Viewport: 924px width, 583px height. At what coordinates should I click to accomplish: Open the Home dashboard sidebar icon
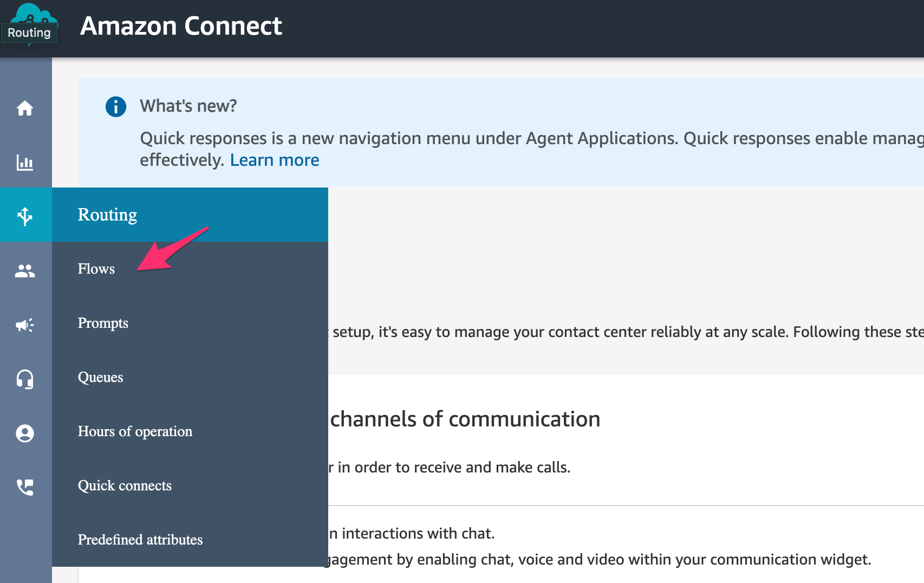(25, 108)
